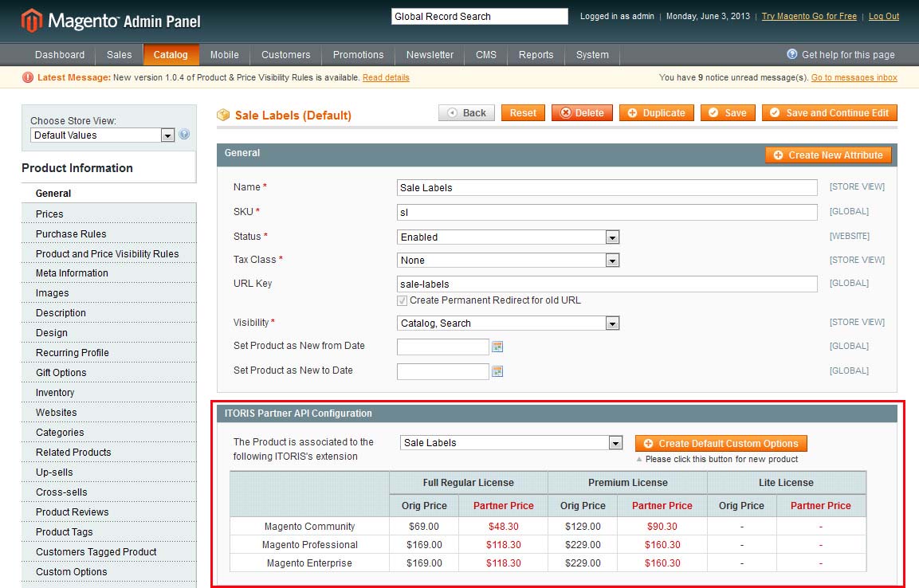Open the Dashboard menu

click(x=60, y=54)
